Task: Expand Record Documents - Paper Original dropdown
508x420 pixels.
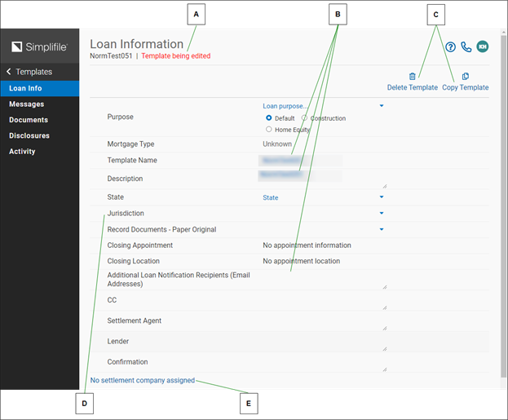Action: tap(382, 229)
